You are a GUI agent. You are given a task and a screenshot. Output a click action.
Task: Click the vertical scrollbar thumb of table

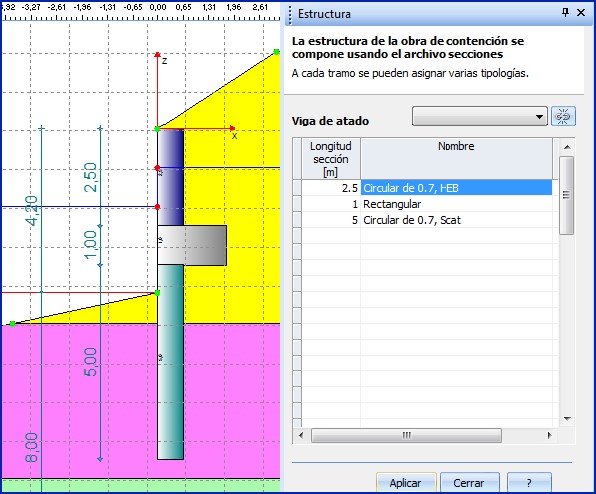[567, 195]
